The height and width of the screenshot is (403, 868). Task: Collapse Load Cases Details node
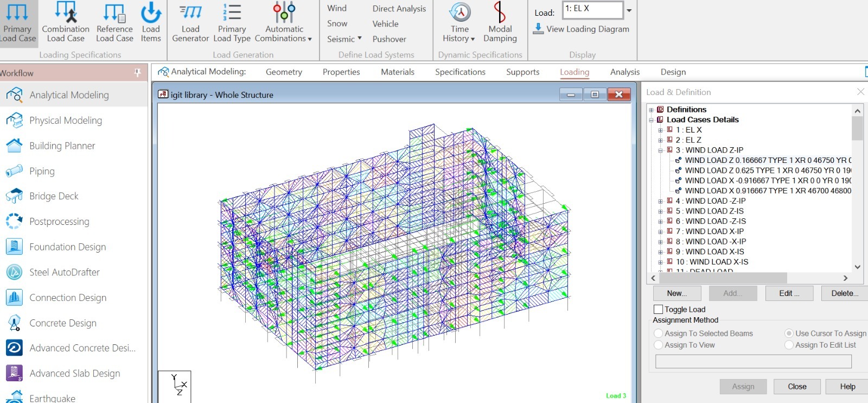pyautogui.click(x=651, y=120)
